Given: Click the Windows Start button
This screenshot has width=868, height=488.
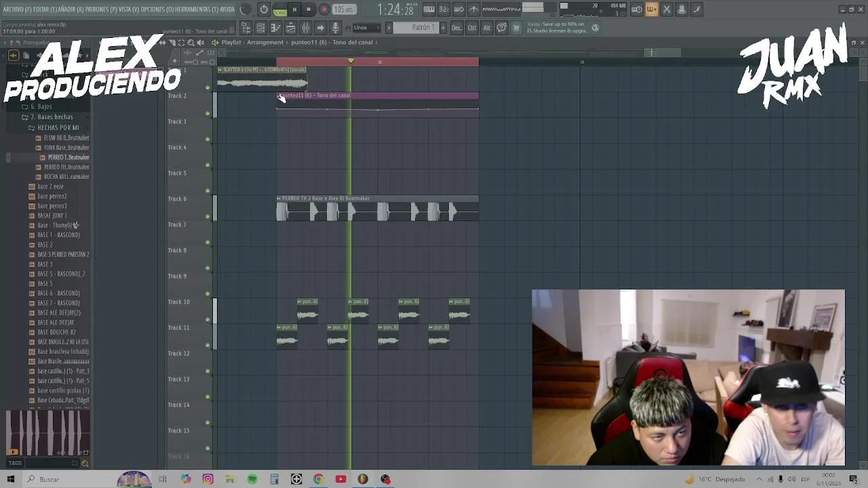Looking at the screenshot, I should point(11,479).
